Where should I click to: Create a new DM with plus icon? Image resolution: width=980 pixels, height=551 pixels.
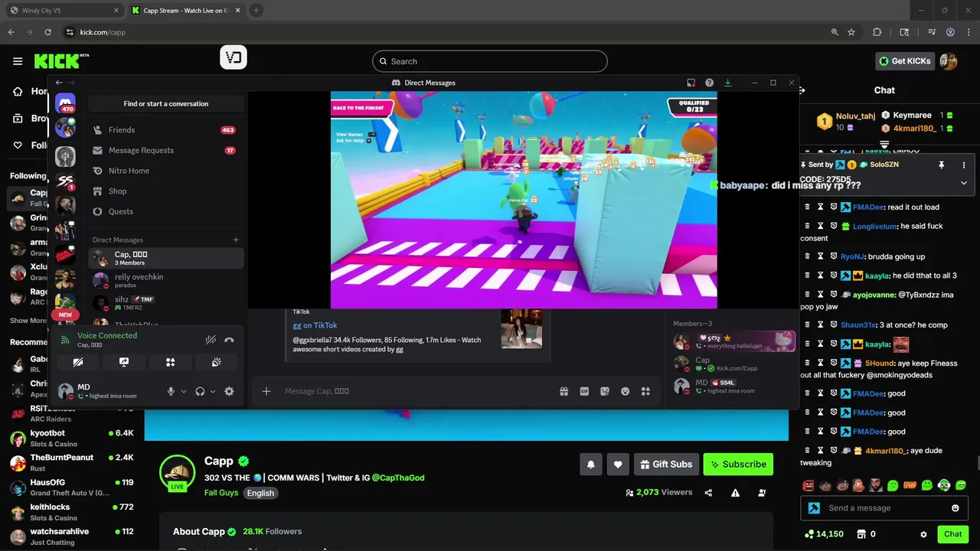point(236,240)
